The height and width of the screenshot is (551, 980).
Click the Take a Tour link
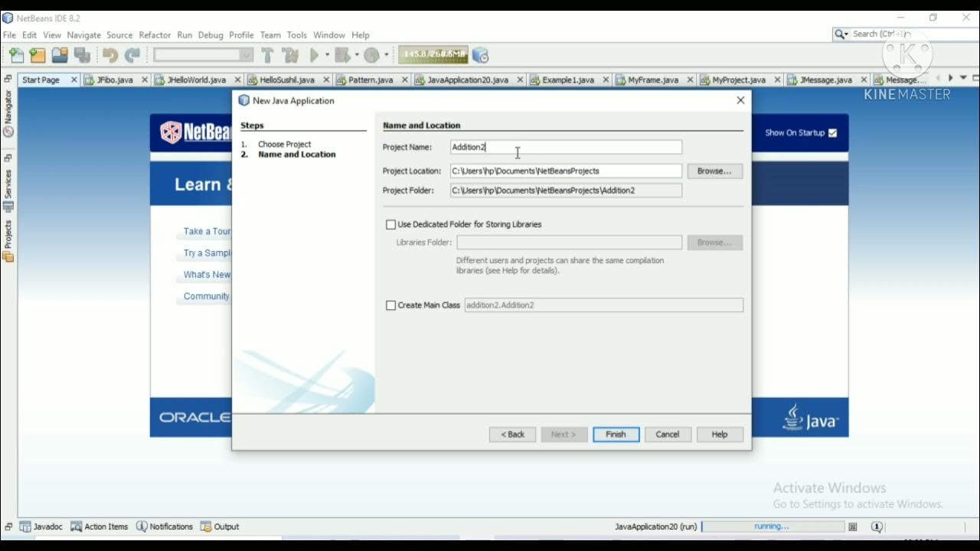[207, 231]
